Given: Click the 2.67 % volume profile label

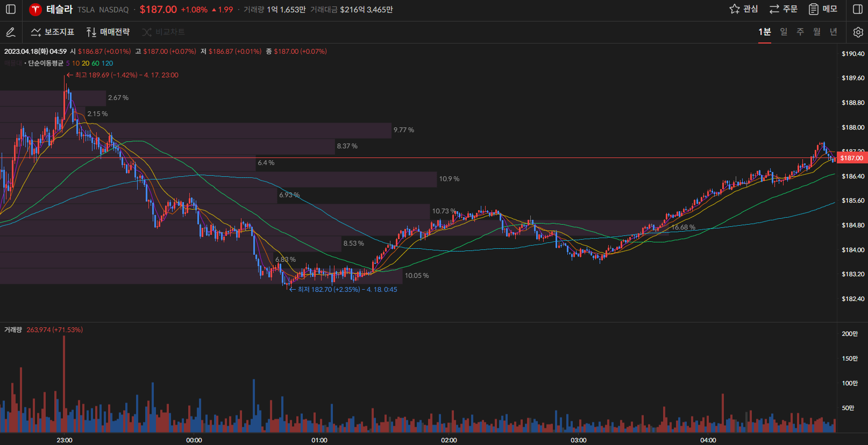Looking at the screenshot, I should pos(118,98).
